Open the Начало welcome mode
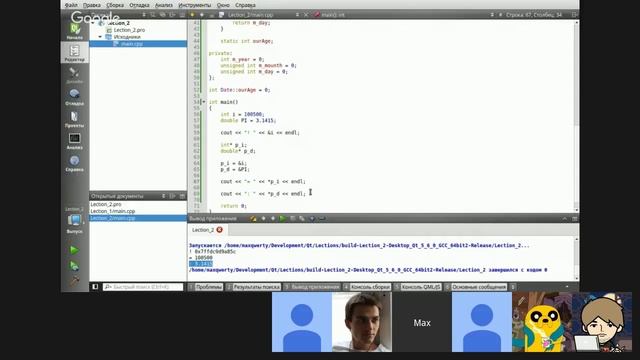 click(x=74, y=31)
